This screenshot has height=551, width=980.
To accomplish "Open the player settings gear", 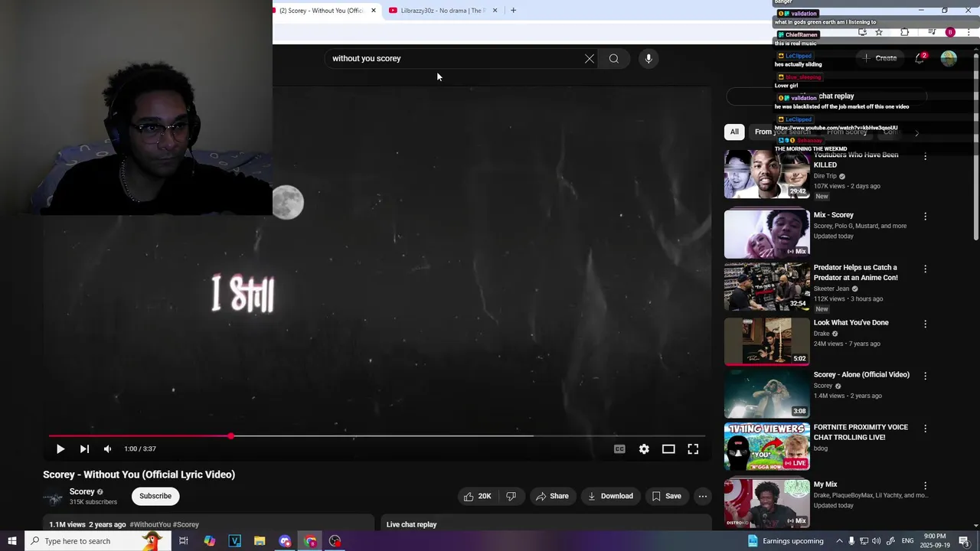I will coord(644,449).
